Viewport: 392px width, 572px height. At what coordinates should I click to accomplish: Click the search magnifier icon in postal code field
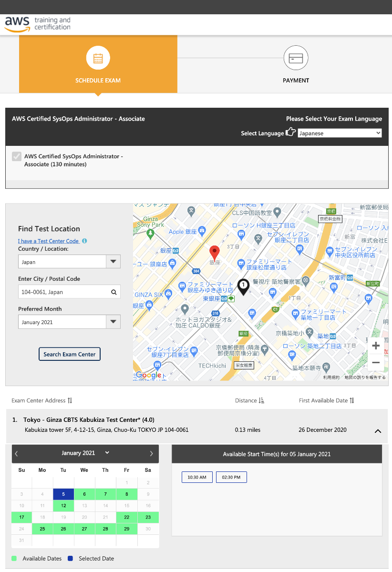(x=113, y=292)
